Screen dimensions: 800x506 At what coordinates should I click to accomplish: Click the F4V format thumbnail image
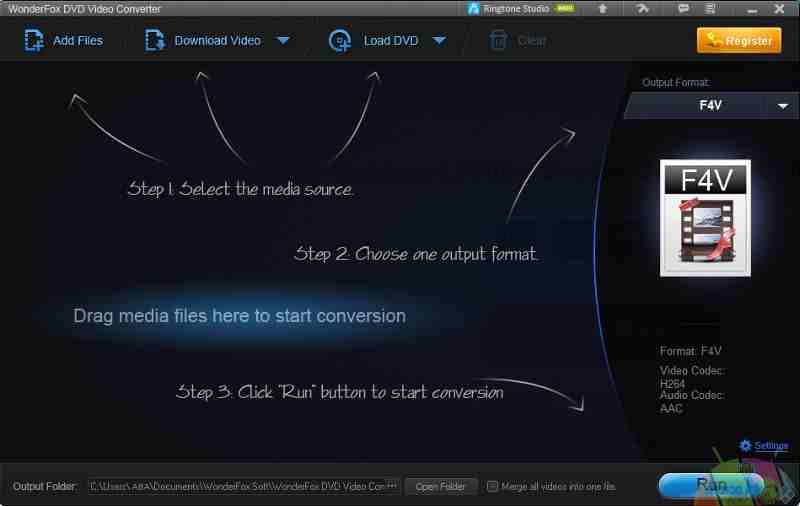pyautogui.click(x=705, y=218)
